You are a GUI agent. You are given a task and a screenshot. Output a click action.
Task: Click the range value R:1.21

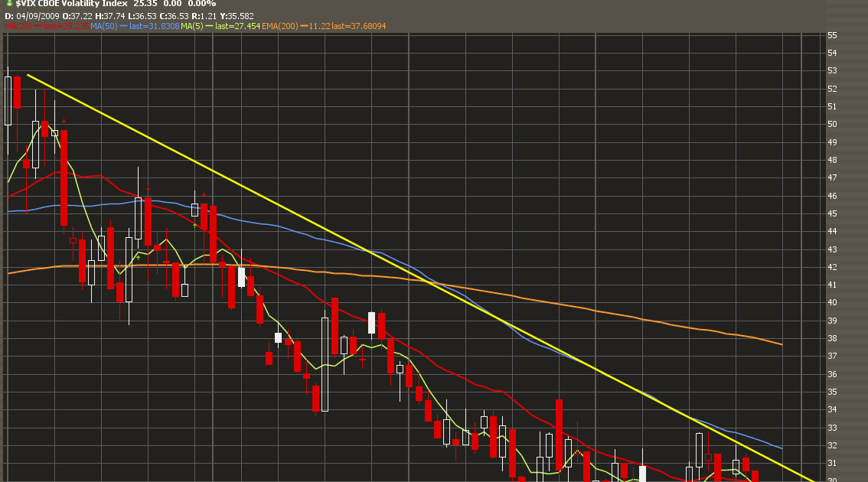pyautogui.click(x=204, y=16)
